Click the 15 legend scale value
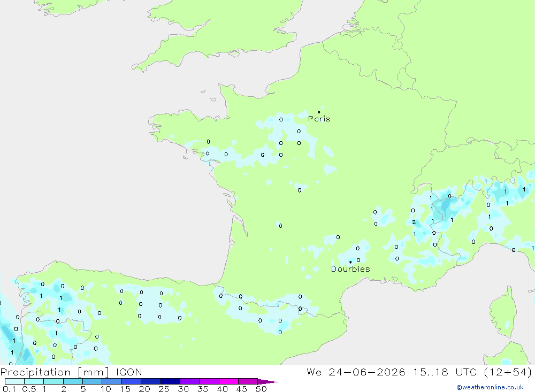The image size is (535, 392). click(125, 389)
